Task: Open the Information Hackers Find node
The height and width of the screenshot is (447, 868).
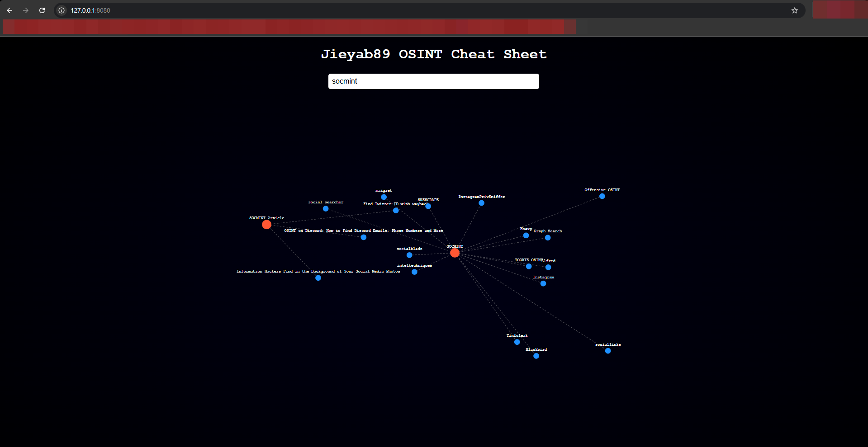Action: tap(318, 278)
